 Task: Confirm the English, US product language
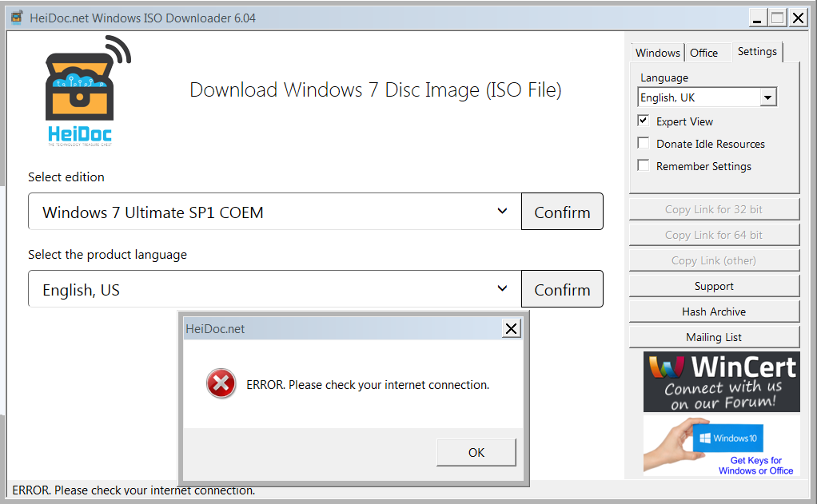click(562, 289)
